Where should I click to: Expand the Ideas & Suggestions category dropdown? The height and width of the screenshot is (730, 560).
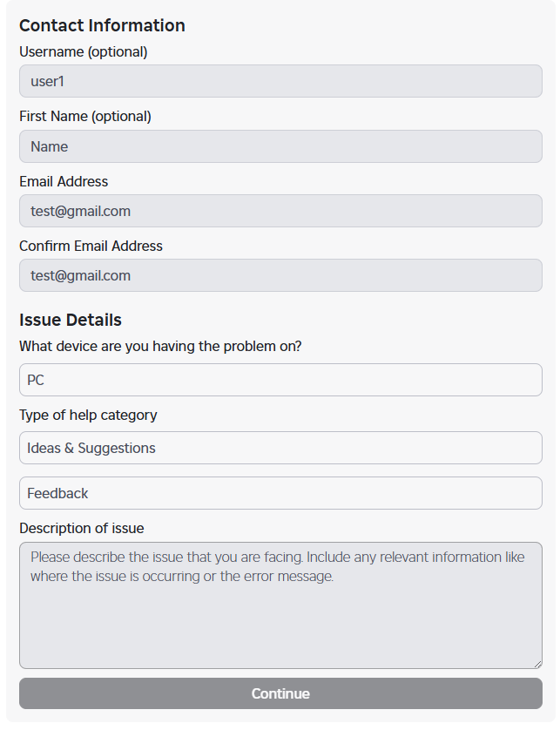280,448
